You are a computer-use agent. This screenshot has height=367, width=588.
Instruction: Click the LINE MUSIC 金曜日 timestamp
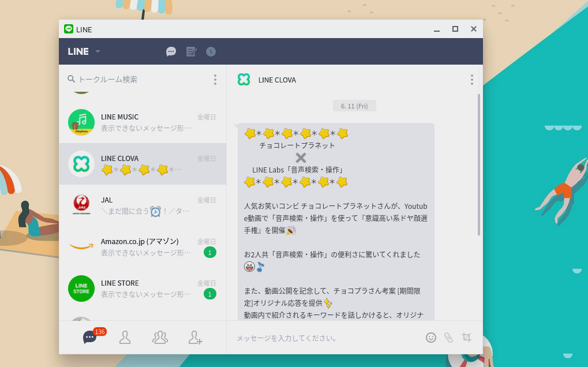pos(207,117)
